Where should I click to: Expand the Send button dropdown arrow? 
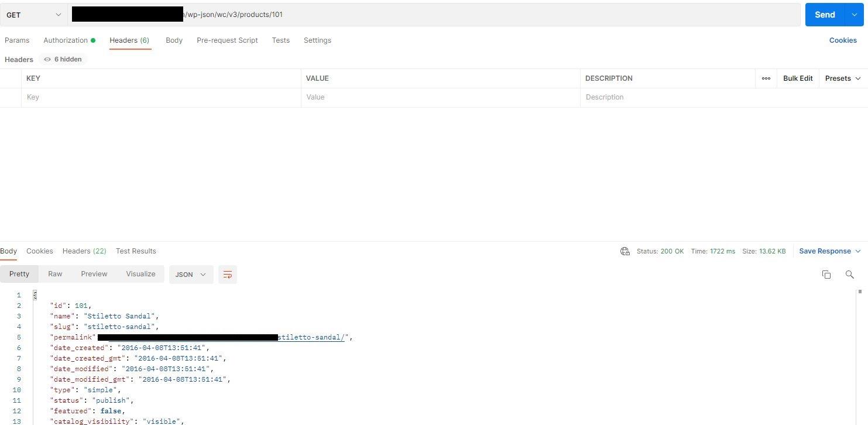[854, 15]
